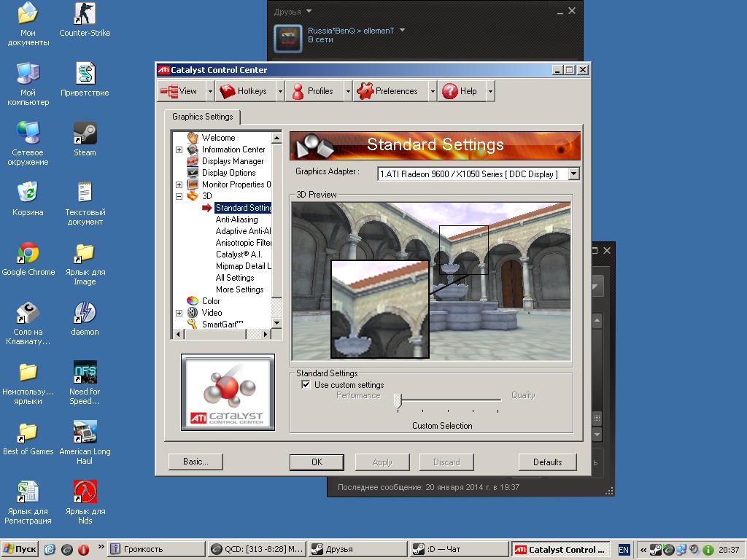This screenshot has width=747, height=560.
Task: Click the Basic... button
Action: point(196,462)
